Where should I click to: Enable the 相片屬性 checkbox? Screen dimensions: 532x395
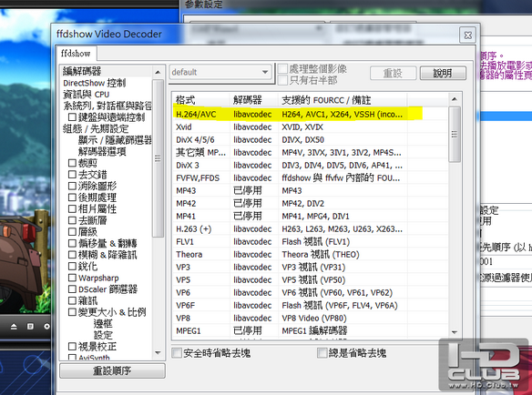pyautogui.click(x=72, y=208)
